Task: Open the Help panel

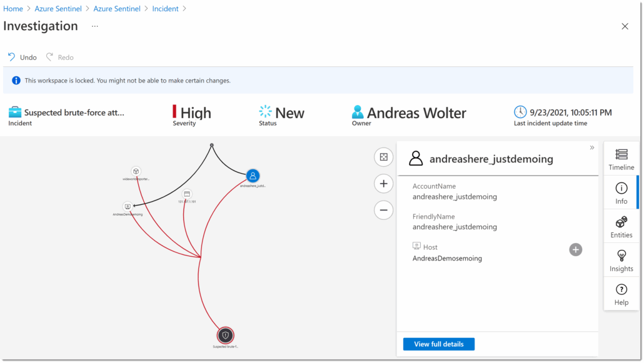Action: pyautogui.click(x=621, y=294)
